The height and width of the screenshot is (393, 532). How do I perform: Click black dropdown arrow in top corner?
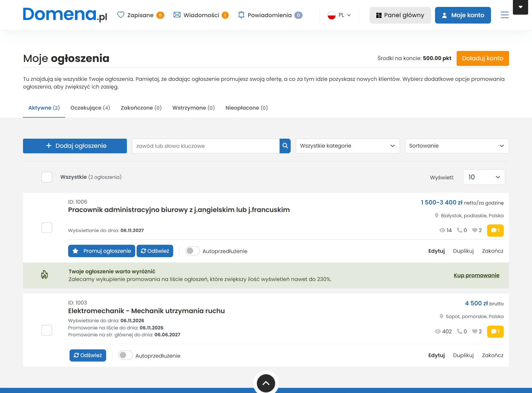(520, 7)
